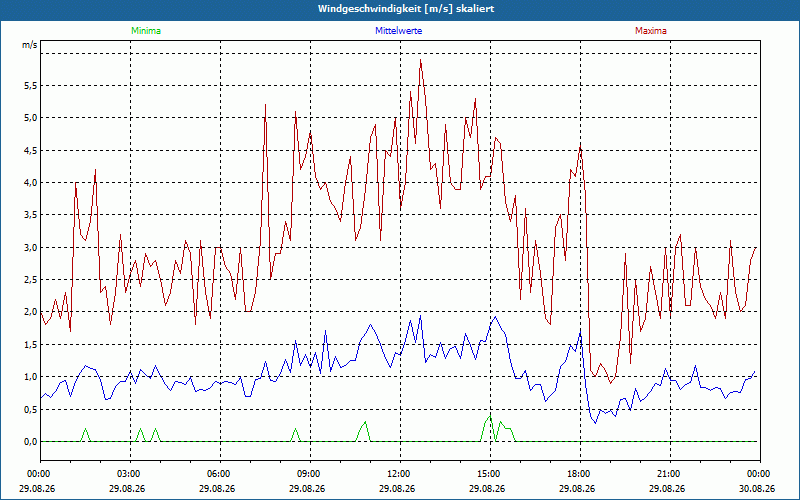Image resolution: width=800 pixels, height=500 pixels.
Task: Click the 0,0 y-axis value
Action: [31, 441]
